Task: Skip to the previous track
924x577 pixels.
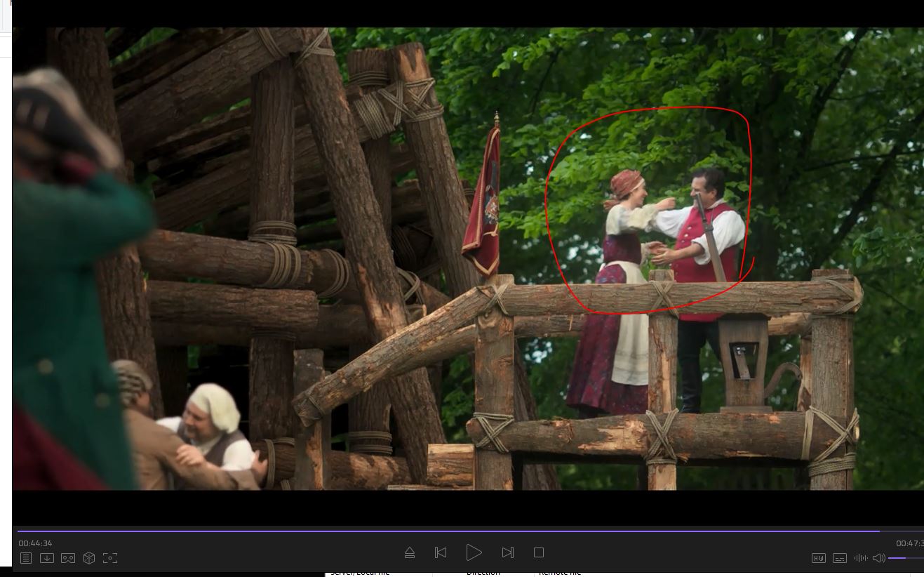Action: (441, 553)
